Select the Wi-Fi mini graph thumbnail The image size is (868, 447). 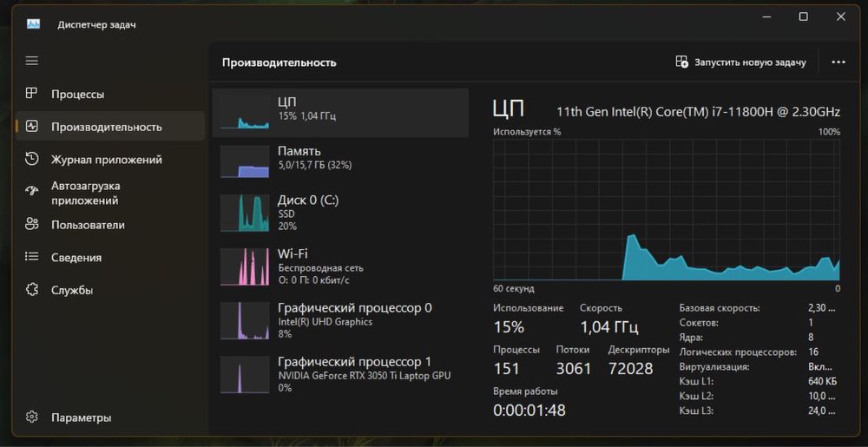[245, 266]
